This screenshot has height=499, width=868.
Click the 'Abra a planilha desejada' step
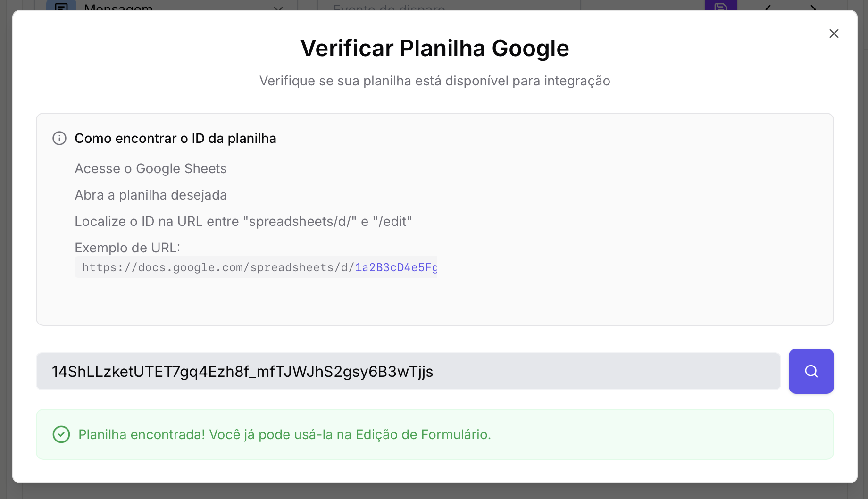tap(150, 195)
